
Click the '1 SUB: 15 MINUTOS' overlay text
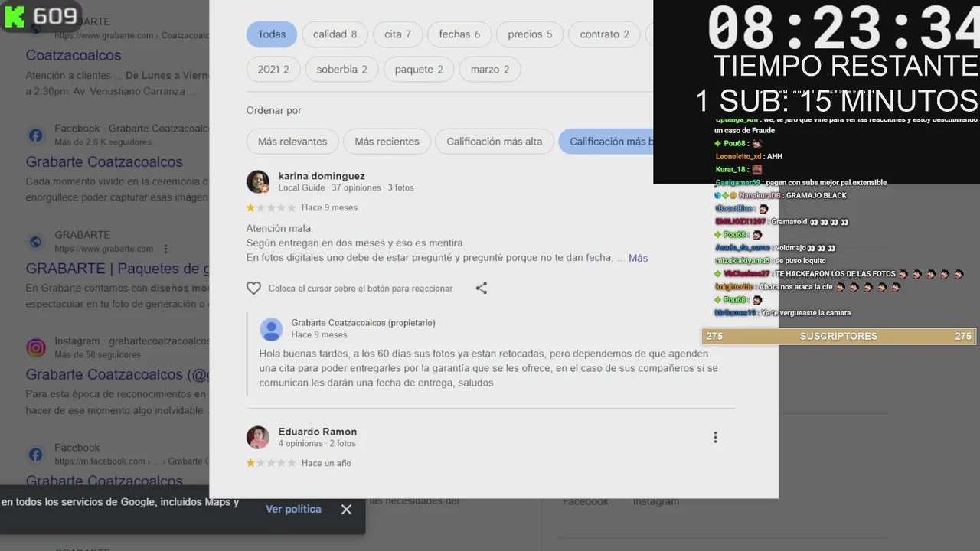pos(837,100)
